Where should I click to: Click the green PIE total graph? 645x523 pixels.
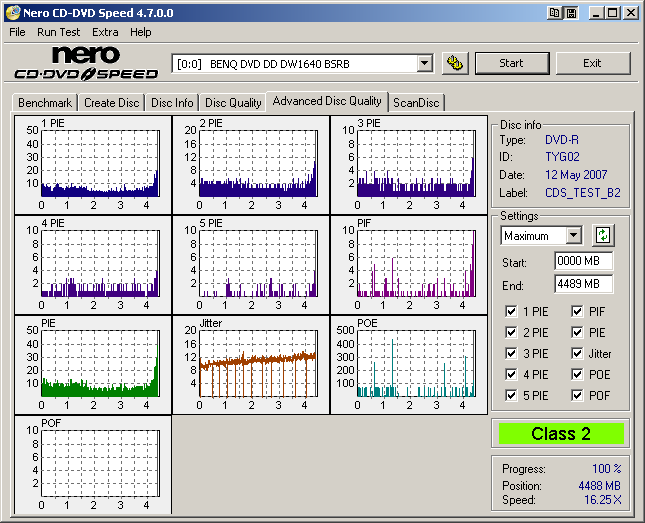(93, 365)
